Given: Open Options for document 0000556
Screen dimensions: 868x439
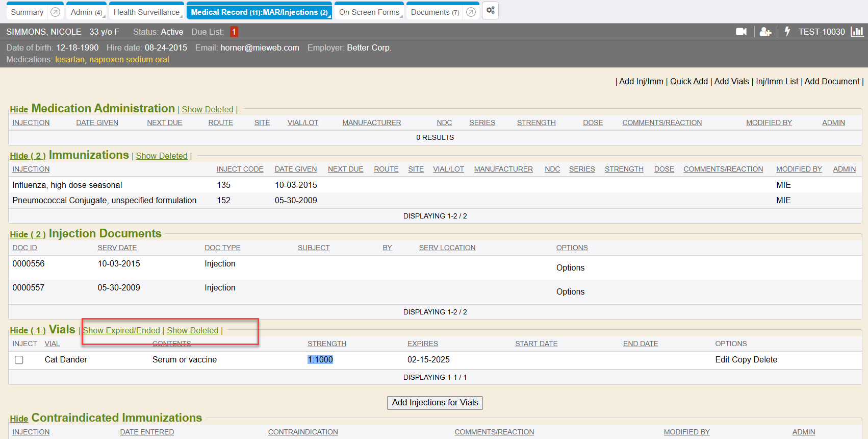Looking at the screenshot, I should pyautogui.click(x=570, y=267).
